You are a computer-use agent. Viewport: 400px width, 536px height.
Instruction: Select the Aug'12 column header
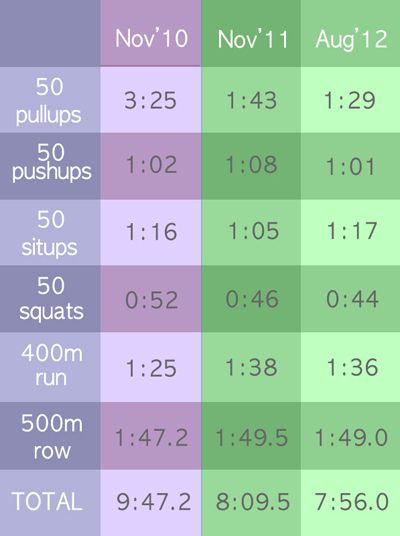click(350, 33)
